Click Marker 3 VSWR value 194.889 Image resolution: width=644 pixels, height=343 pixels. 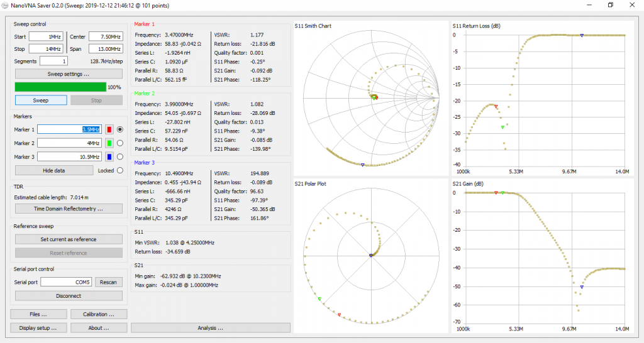pyautogui.click(x=260, y=173)
